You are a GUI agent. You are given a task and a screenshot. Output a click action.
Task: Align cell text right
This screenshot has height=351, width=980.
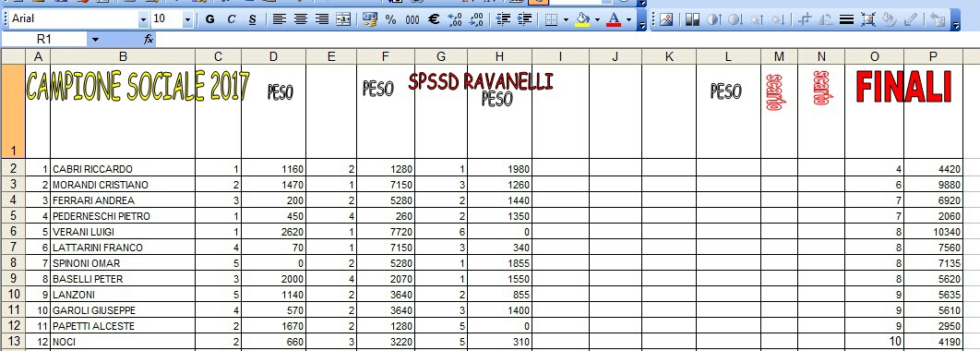(322, 19)
